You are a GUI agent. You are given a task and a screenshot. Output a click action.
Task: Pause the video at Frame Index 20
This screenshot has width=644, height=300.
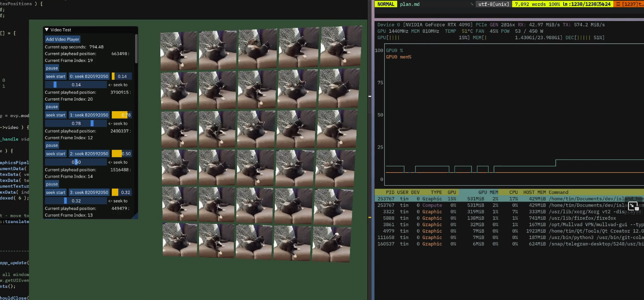pyautogui.click(x=52, y=107)
